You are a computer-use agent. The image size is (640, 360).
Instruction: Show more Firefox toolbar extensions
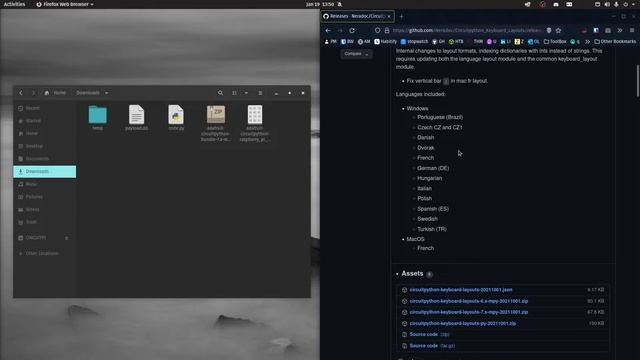(620, 30)
